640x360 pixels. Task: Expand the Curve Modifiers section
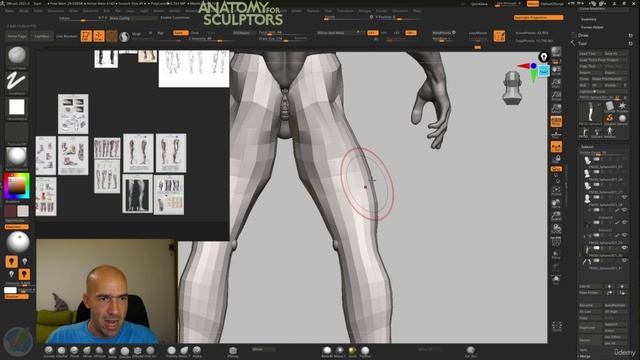[593, 9]
